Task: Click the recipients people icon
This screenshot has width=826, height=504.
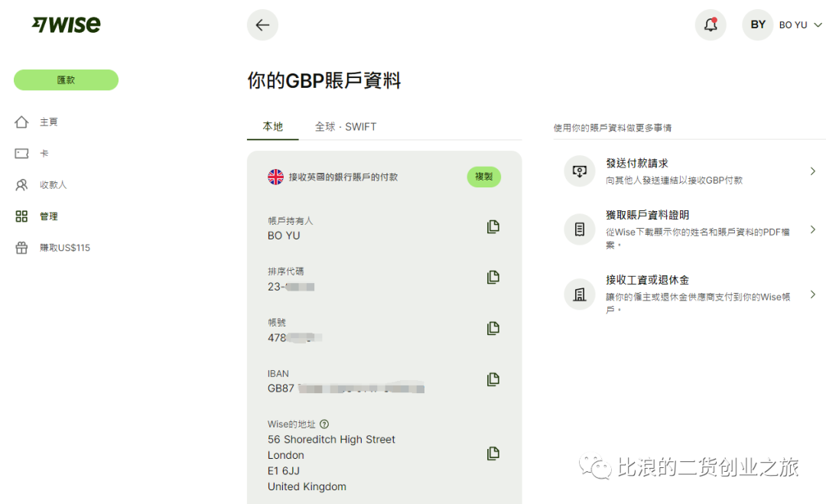Action: (21, 185)
